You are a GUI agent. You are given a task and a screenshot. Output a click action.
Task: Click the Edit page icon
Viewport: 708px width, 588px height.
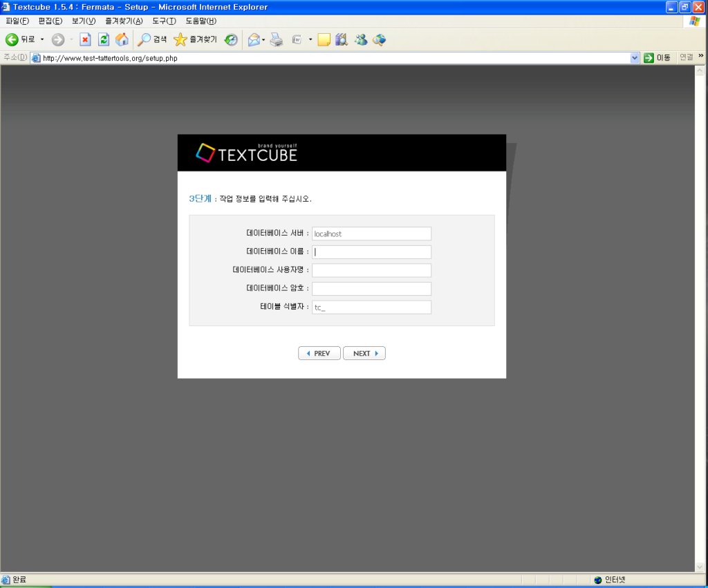tap(297, 39)
